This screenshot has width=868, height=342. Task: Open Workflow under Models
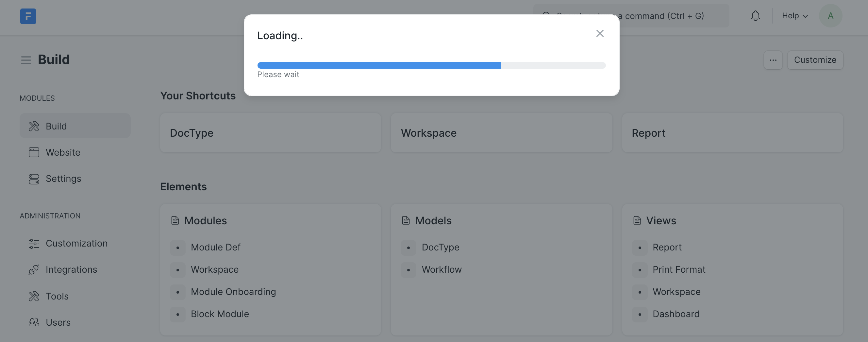(x=442, y=269)
